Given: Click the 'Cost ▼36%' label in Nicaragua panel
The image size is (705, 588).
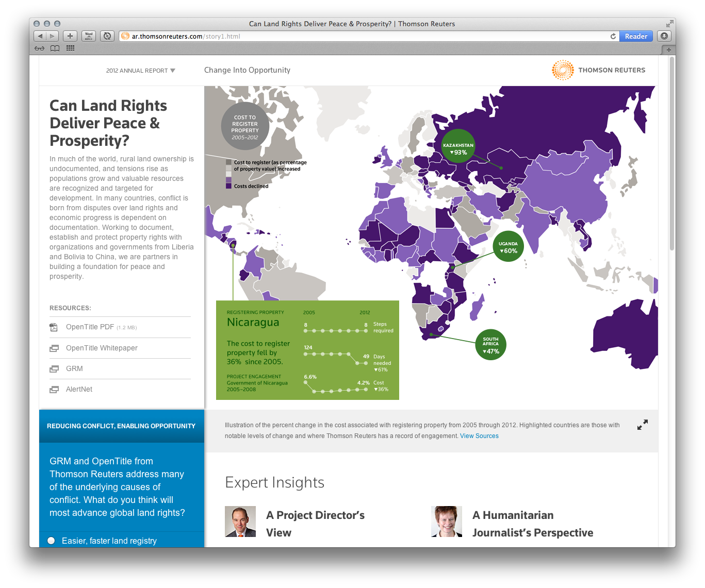Looking at the screenshot, I should coord(381,386).
